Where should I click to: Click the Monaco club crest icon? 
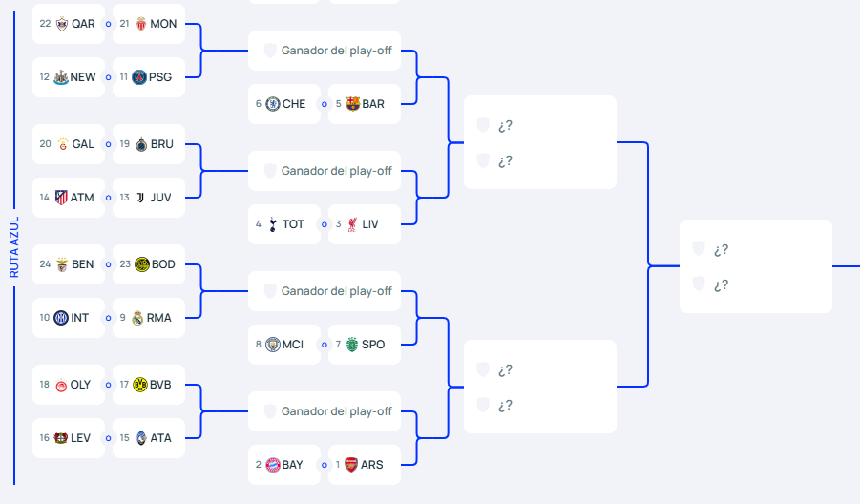pyautogui.click(x=141, y=24)
